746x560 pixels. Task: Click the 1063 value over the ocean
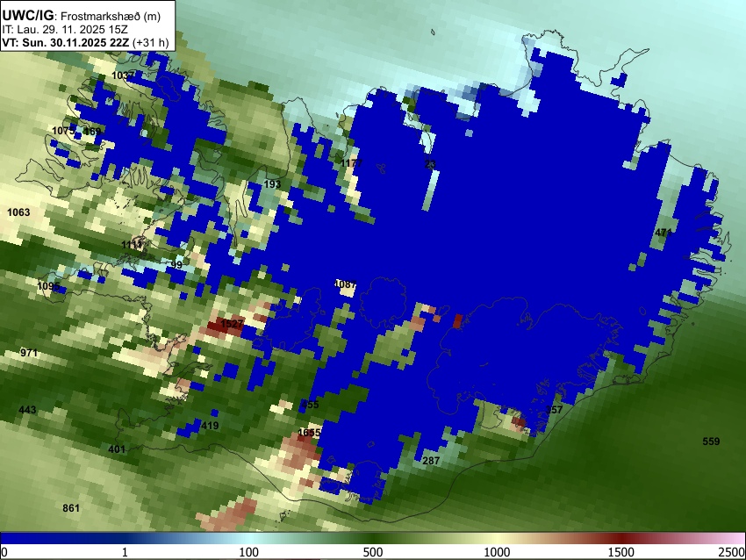(18, 212)
